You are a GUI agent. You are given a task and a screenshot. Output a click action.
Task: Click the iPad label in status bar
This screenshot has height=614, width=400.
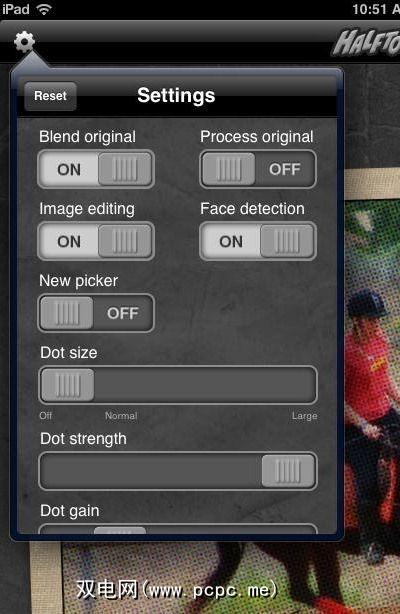[16, 9]
